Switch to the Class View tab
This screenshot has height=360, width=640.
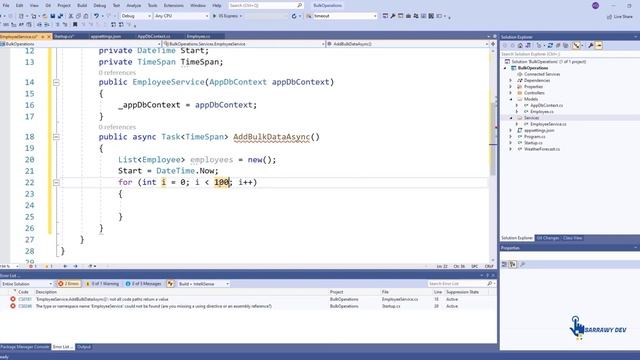[x=573, y=238]
